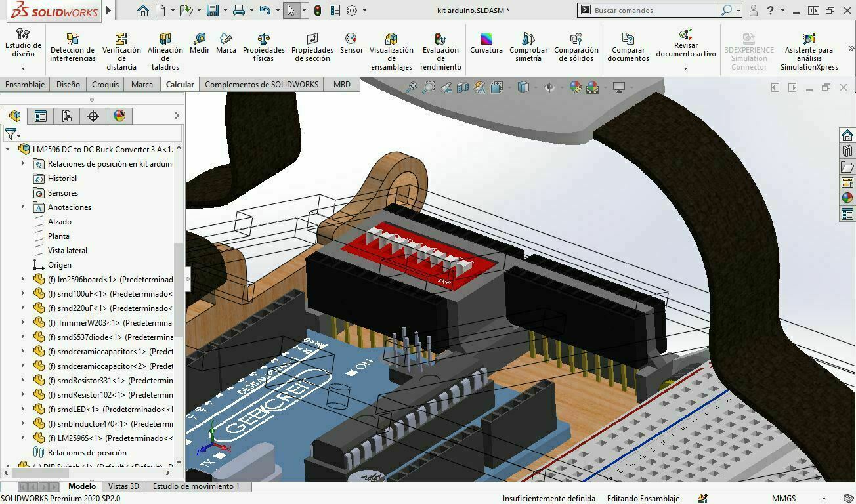This screenshot has width=856, height=504.
Task: Toggle shaded with edges display style
Action: [x=523, y=87]
